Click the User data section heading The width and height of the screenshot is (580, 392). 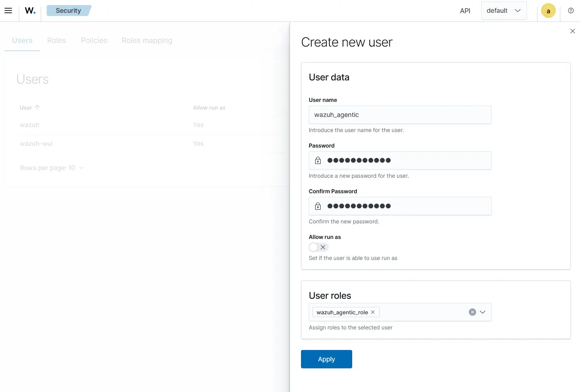(x=329, y=77)
